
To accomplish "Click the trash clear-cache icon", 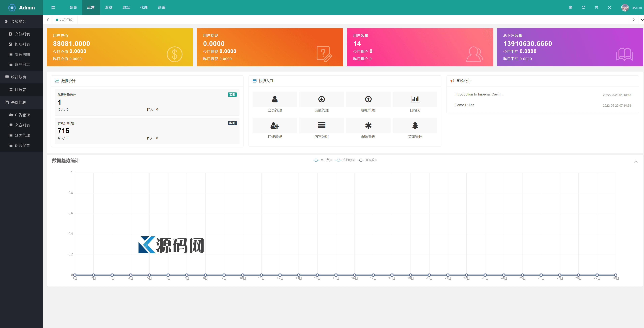I will coord(596,8).
